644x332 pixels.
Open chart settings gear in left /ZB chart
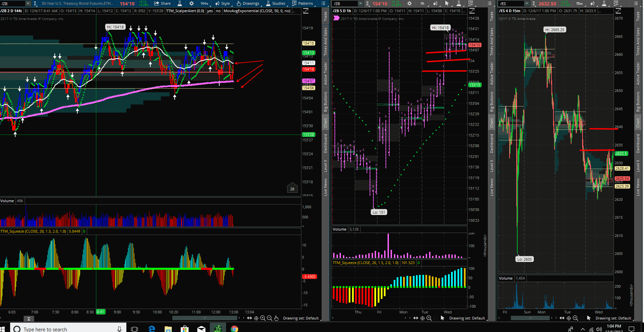(x=192, y=3)
